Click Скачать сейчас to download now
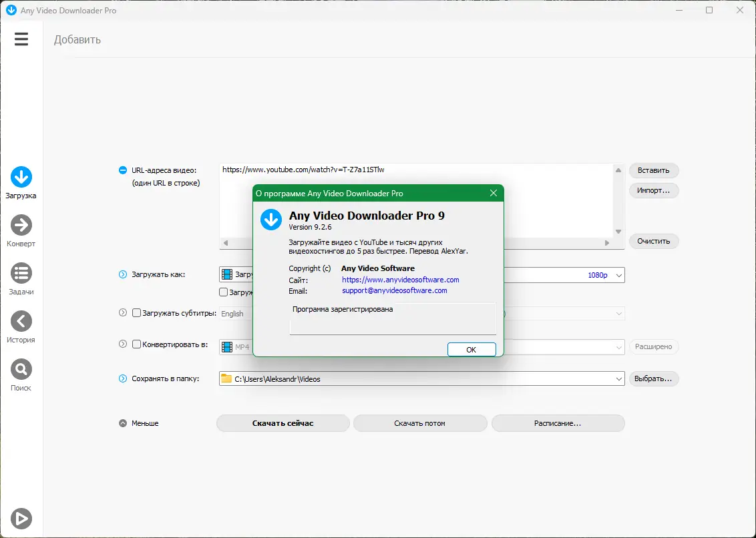 point(283,423)
